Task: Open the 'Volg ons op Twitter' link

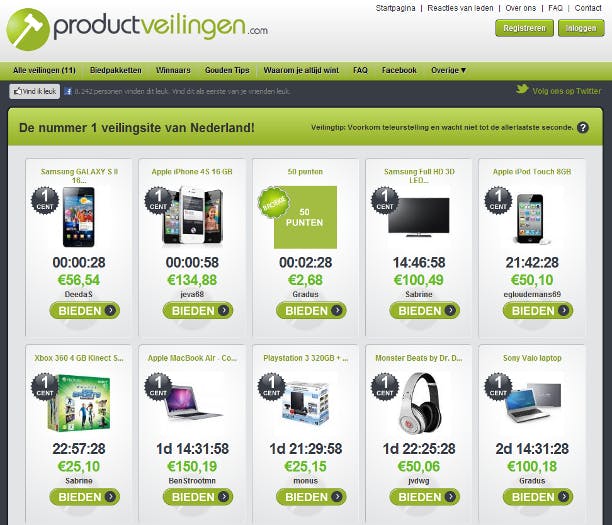Action: pos(566,91)
